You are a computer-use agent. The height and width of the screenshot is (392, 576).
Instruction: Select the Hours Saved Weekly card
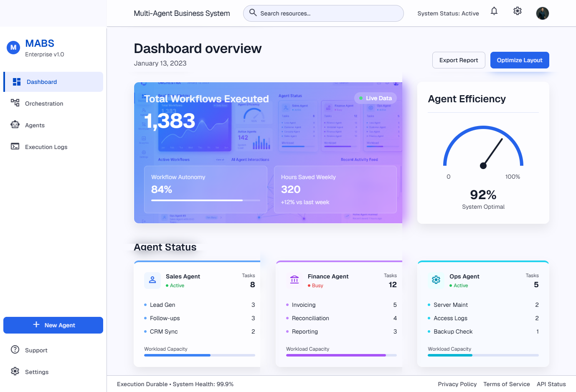(x=335, y=190)
